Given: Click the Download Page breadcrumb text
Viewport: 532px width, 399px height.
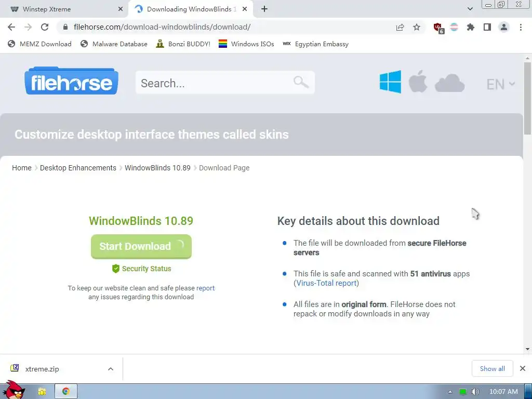Looking at the screenshot, I should (224, 168).
